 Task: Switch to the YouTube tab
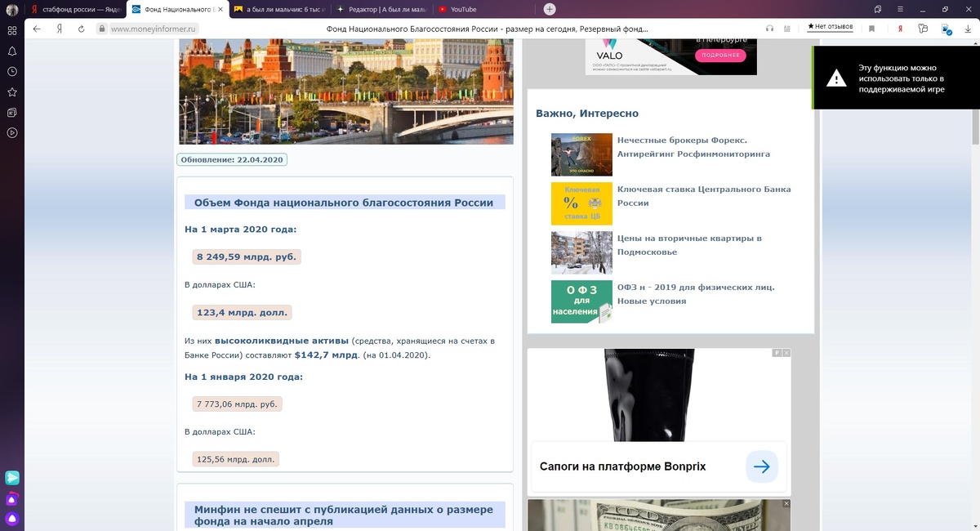483,9
